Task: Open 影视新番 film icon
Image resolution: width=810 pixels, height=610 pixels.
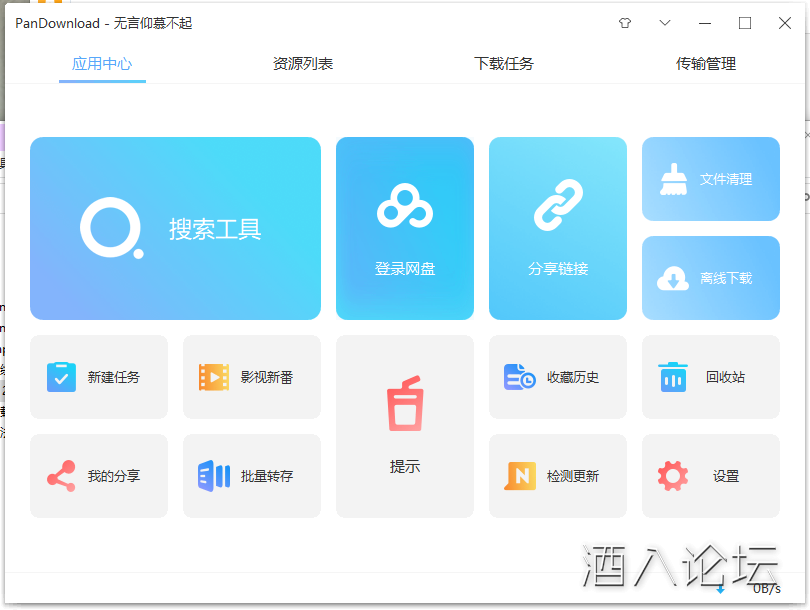Action: pos(214,377)
